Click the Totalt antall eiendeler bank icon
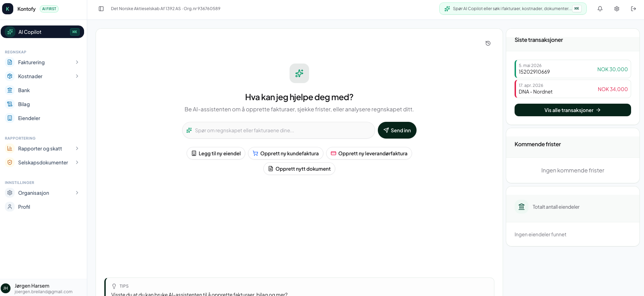Image resolution: width=644 pixels, height=296 pixels. pos(522,207)
